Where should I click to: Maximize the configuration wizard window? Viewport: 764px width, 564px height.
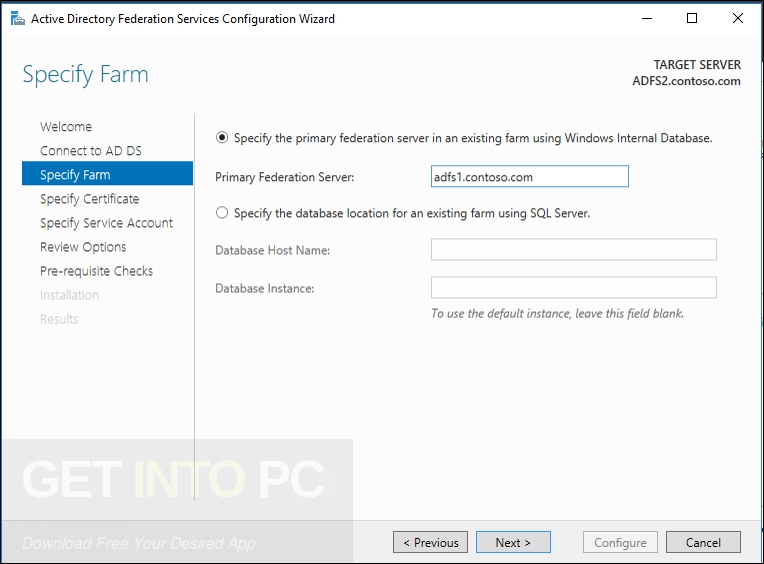coord(691,19)
